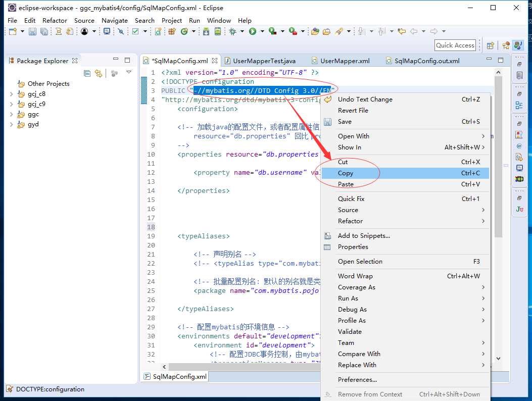
Task: Open the Open With submenu
Action: tap(405, 136)
